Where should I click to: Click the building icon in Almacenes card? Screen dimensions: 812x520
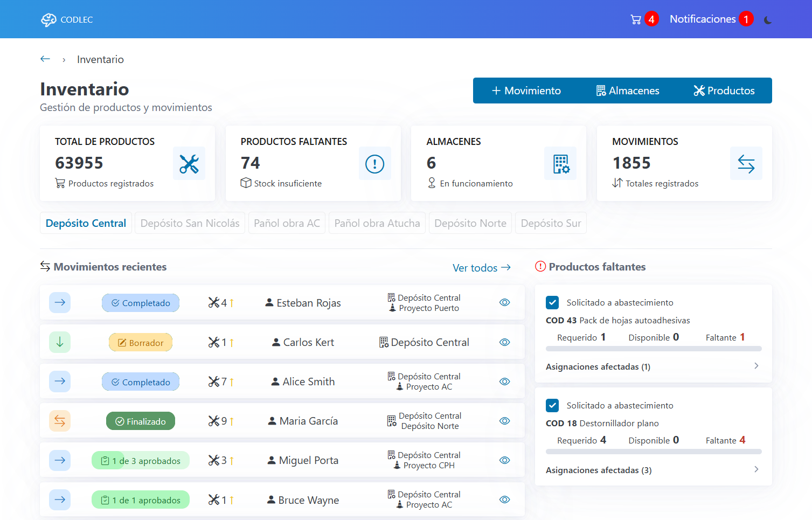click(560, 163)
